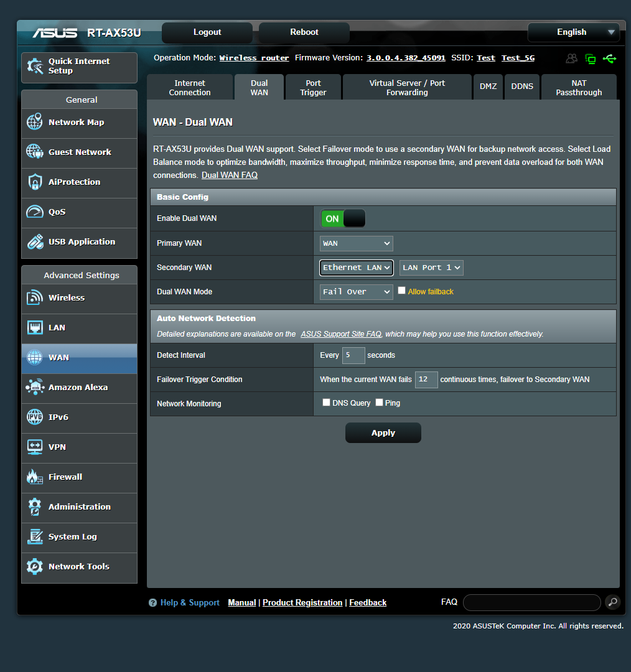631x672 pixels.
Task: Check the DNS Query monitoring option
Action: (x=326, y=402)
